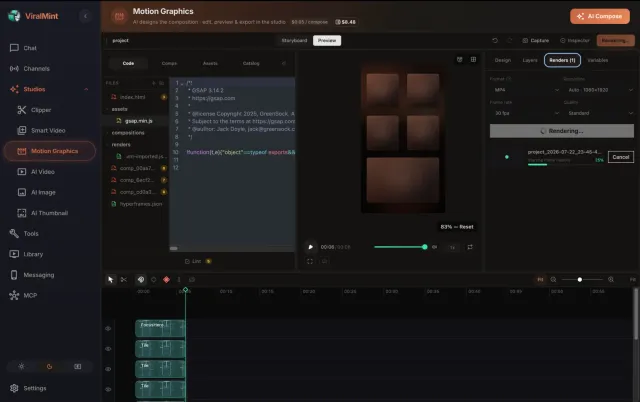The image size is (640, 402).
Task: Open the Format MP4 dropdown
Action: click(x=526, y=90)
